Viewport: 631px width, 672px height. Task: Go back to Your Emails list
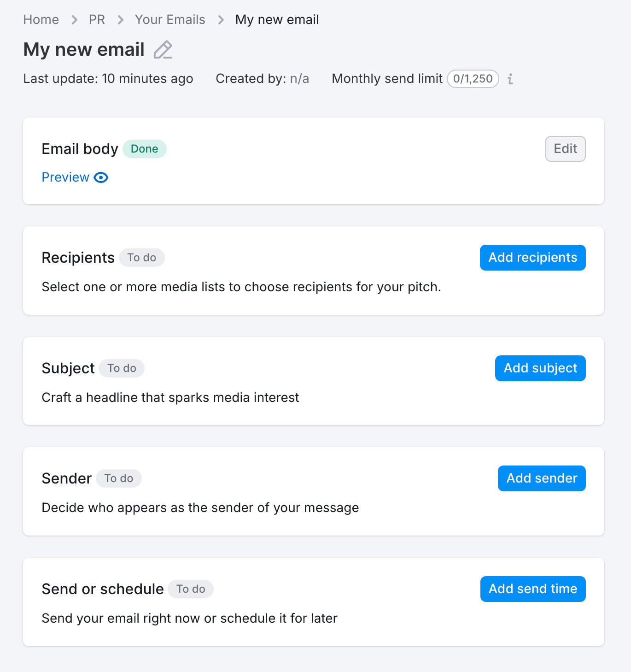(169, 20)
